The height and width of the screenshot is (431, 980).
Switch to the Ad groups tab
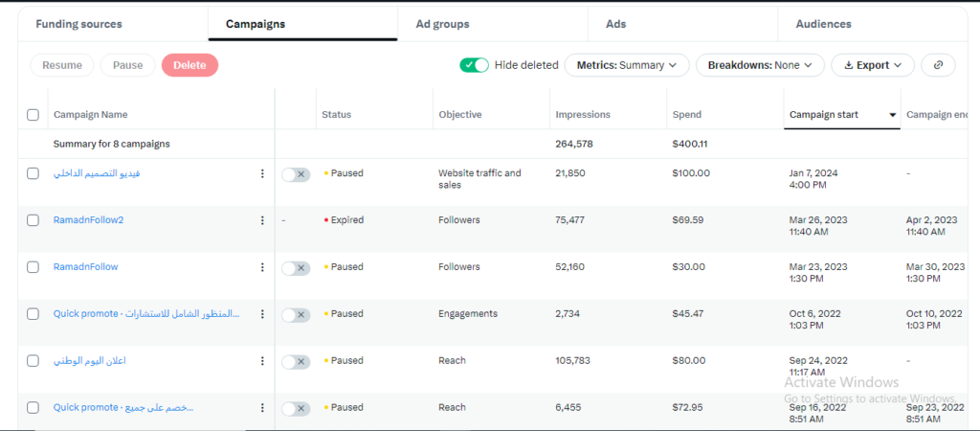[x=441, y=24]
